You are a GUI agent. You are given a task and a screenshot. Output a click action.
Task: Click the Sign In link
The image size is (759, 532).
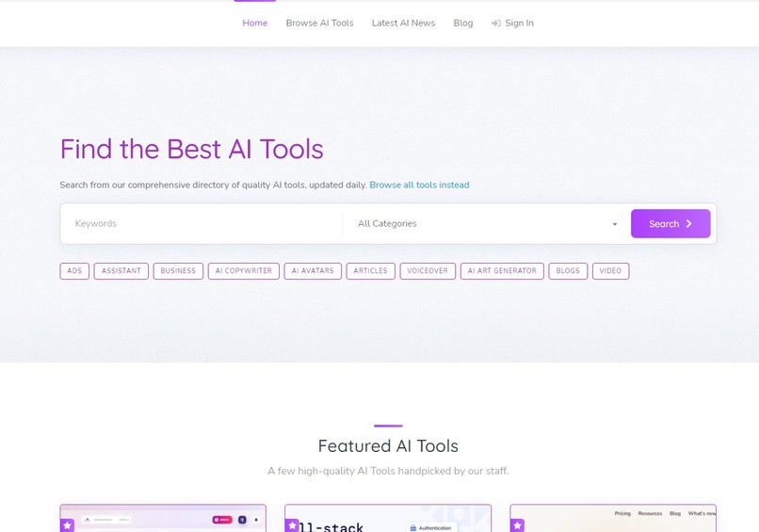pyautogui.click(x=512, y=23)
